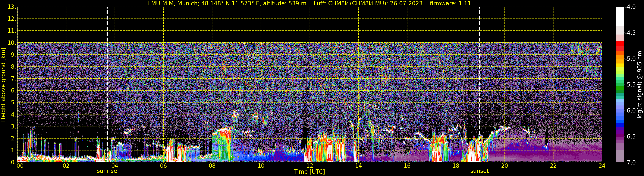Click the 2. height tick label
Image resolution: width=644 pixels, height=176 pixels.
(13, 138)
